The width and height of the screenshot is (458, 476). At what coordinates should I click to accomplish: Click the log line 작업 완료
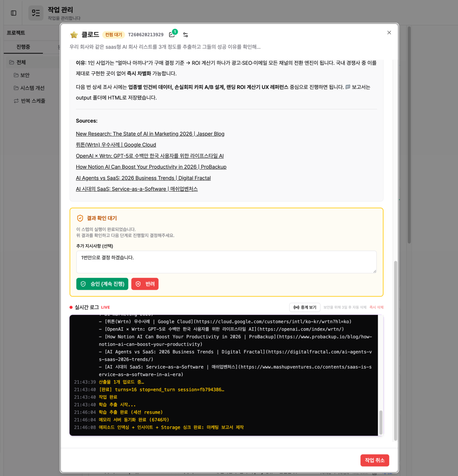108,397
